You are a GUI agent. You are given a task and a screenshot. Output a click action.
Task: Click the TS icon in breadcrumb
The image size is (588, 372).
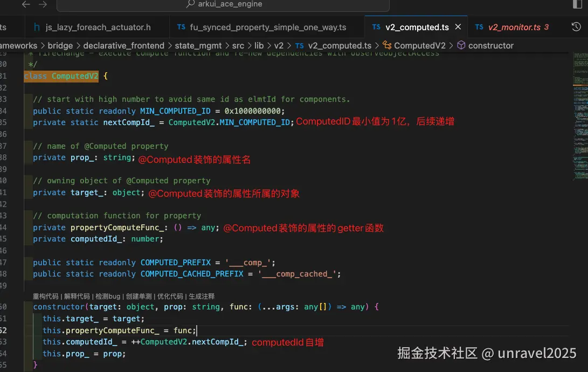point(299,46)
